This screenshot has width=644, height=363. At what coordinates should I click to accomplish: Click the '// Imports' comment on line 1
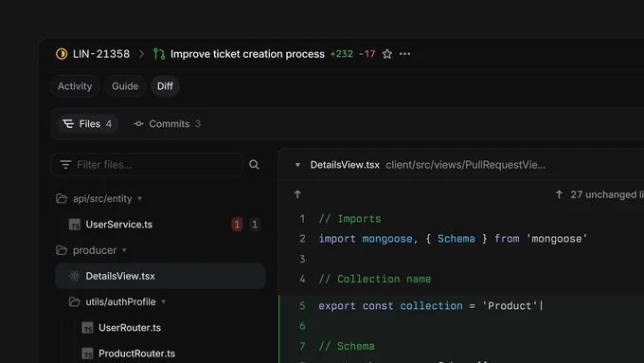point(349,219)
